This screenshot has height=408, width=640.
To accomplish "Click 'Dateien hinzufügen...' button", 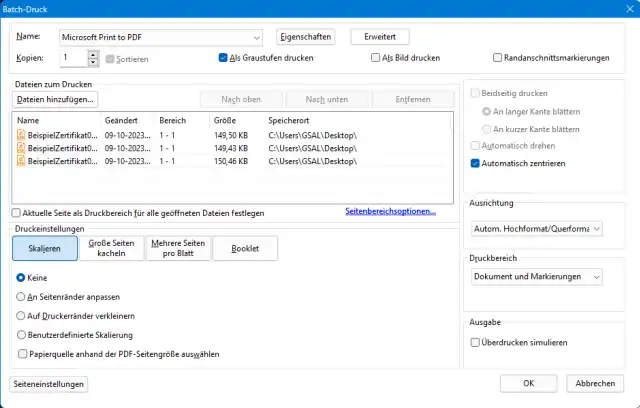I will pos(56,99).
